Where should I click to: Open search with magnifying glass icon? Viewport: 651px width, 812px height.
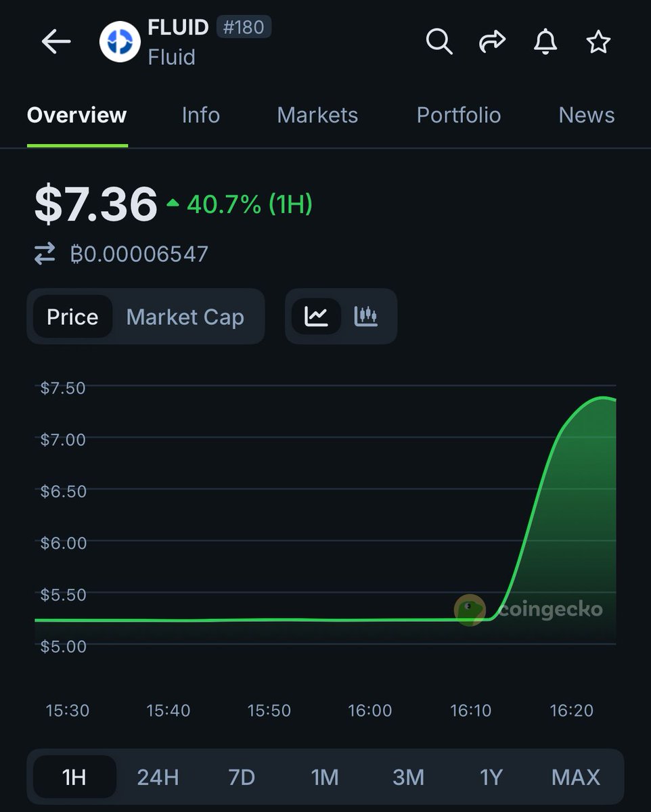coord(439,42)
